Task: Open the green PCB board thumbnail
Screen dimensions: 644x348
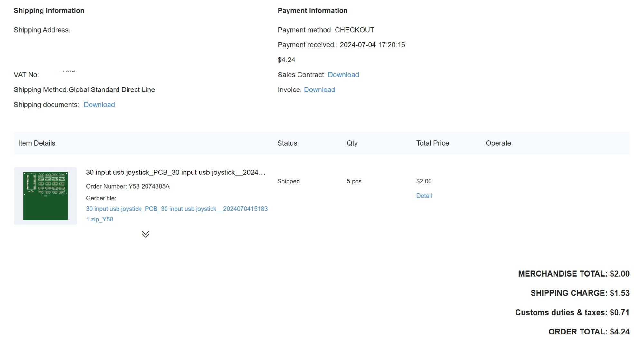Action: pos(45,196)
